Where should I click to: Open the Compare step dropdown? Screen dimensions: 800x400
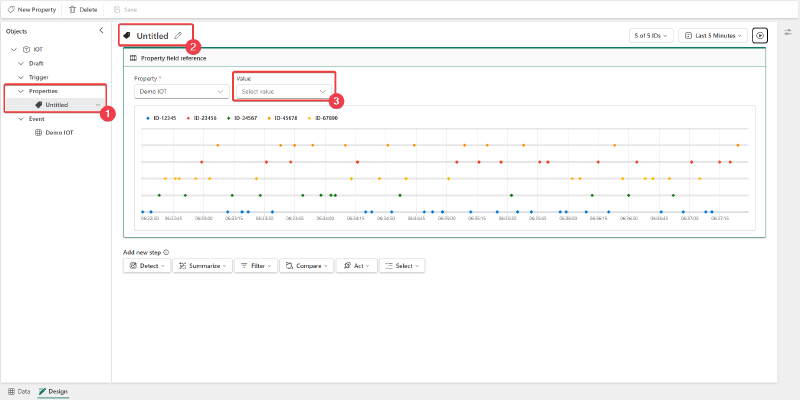pyautogui.click(x=307, y=266)
